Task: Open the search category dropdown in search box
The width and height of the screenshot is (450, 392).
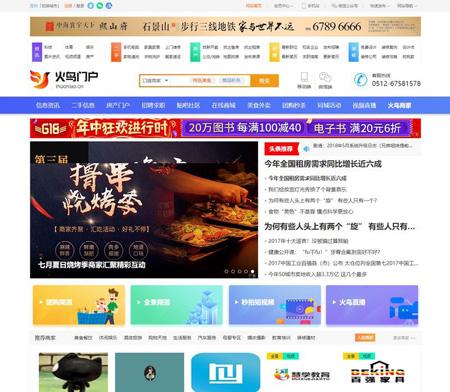Action: [155, 81]
